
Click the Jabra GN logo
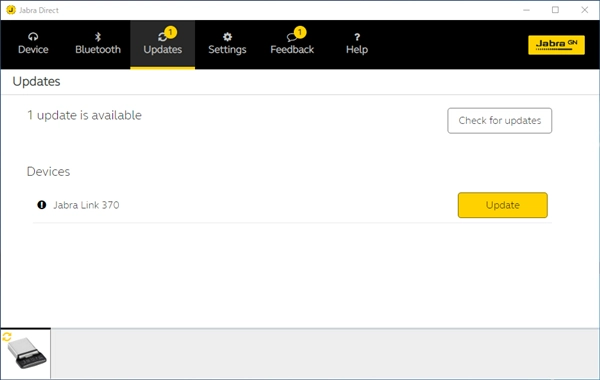click(x=556, y=45)
